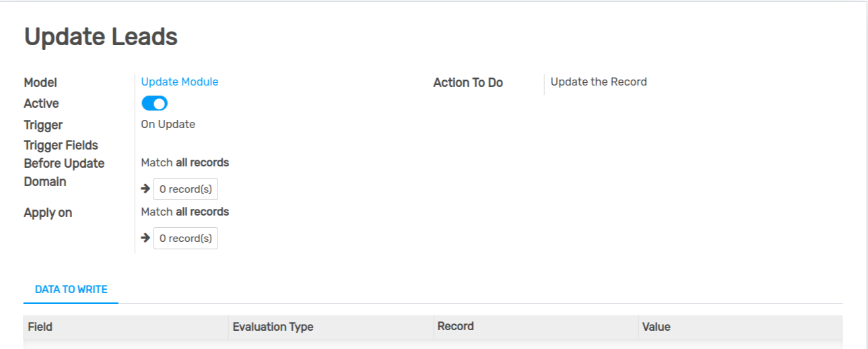Open Apply on 0 record(s) button

coord(186,239)
